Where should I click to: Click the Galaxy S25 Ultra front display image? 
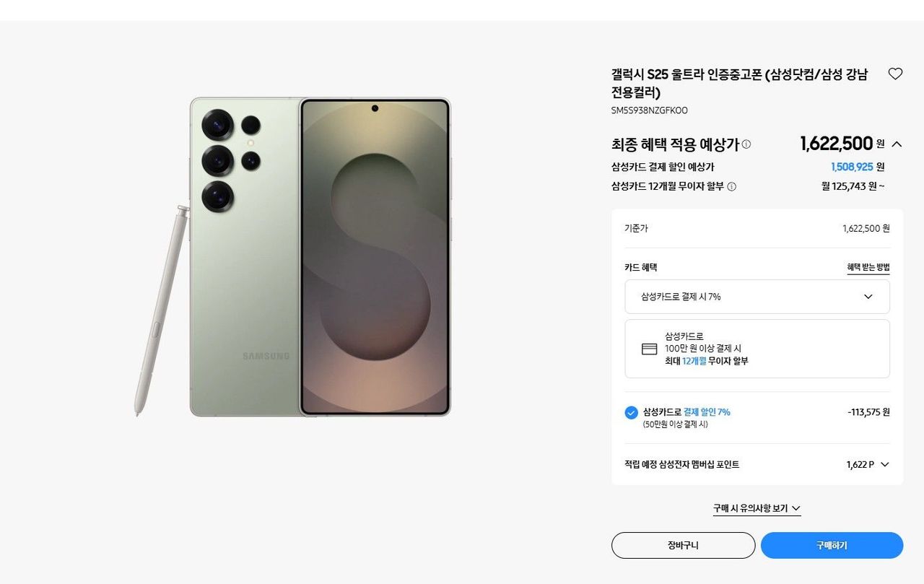(375, 258)
